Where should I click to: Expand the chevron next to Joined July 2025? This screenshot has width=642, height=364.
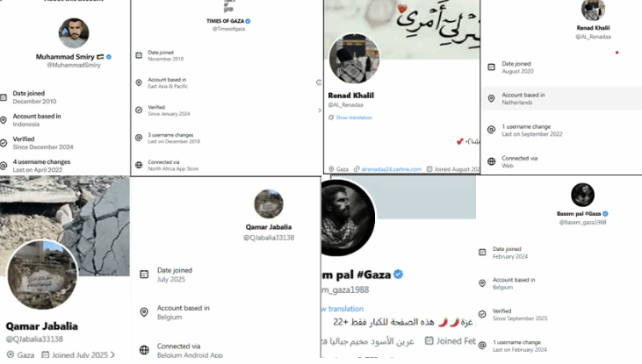click(113, 354)
